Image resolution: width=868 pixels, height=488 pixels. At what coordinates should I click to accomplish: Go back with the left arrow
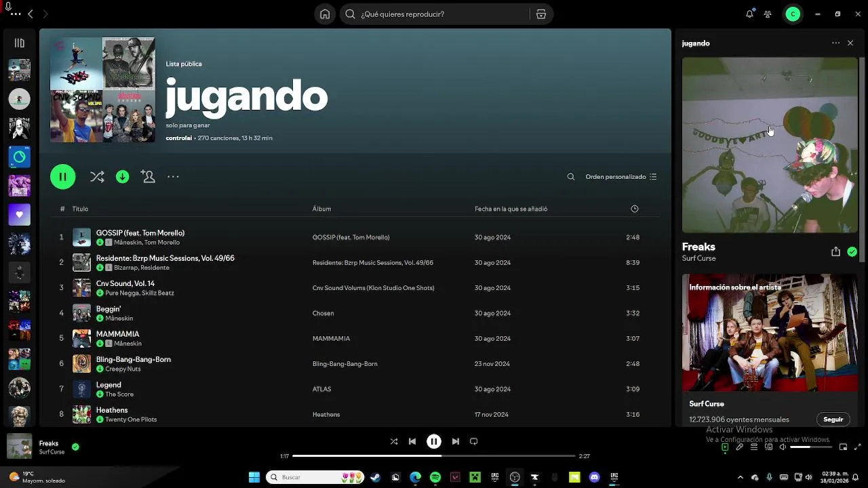click(30, 14)
